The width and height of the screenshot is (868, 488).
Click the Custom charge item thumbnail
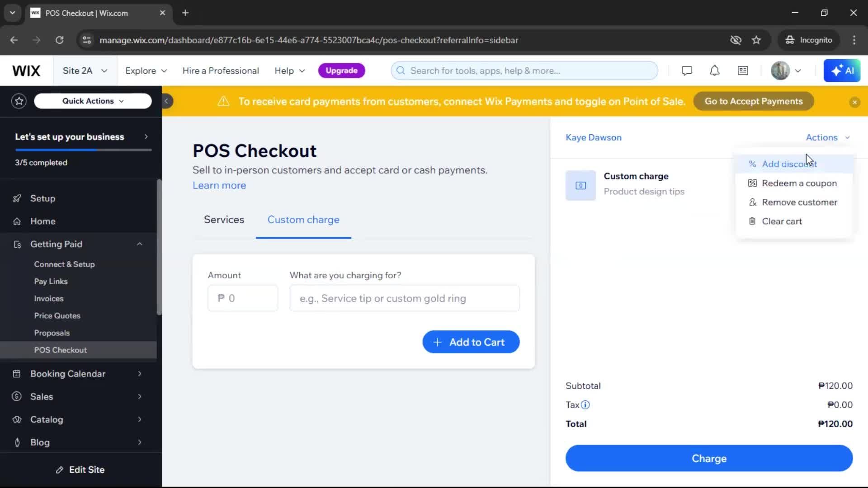[x=580, y=185]
